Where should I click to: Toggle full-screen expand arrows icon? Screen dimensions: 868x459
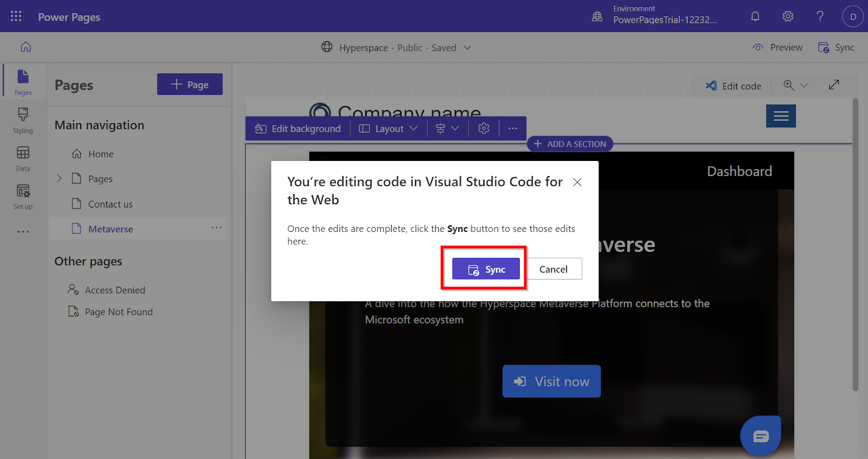click(x=834, y=85)
